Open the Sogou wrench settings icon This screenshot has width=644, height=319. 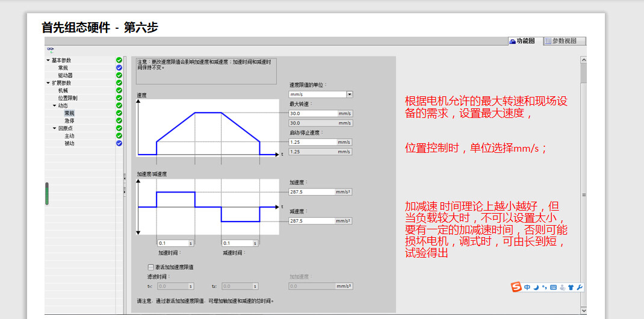580,287
